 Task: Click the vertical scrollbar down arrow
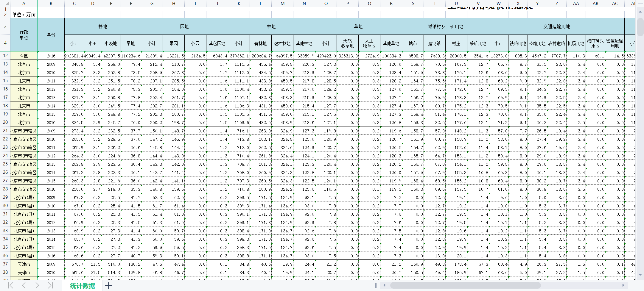[x=640, y=275]
